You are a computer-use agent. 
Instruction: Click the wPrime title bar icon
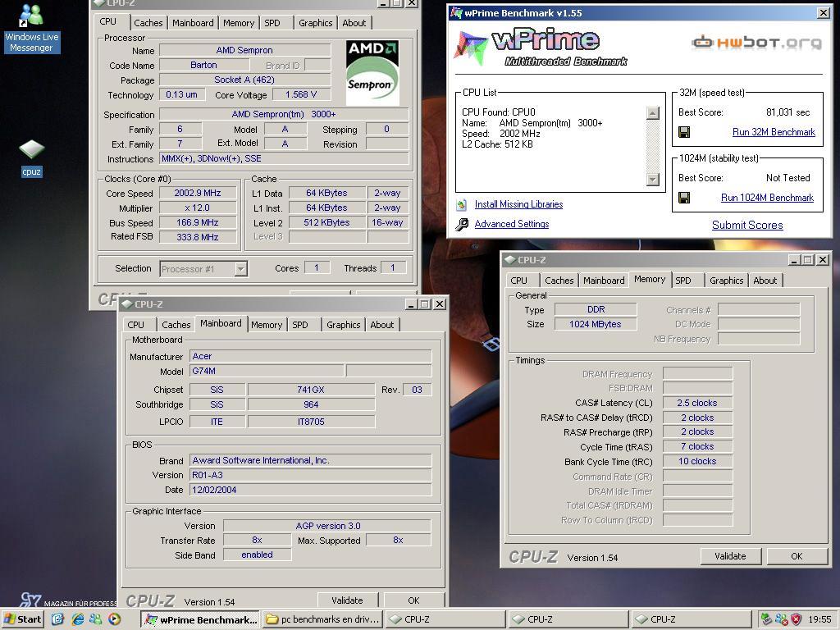(x=456, y=13)
